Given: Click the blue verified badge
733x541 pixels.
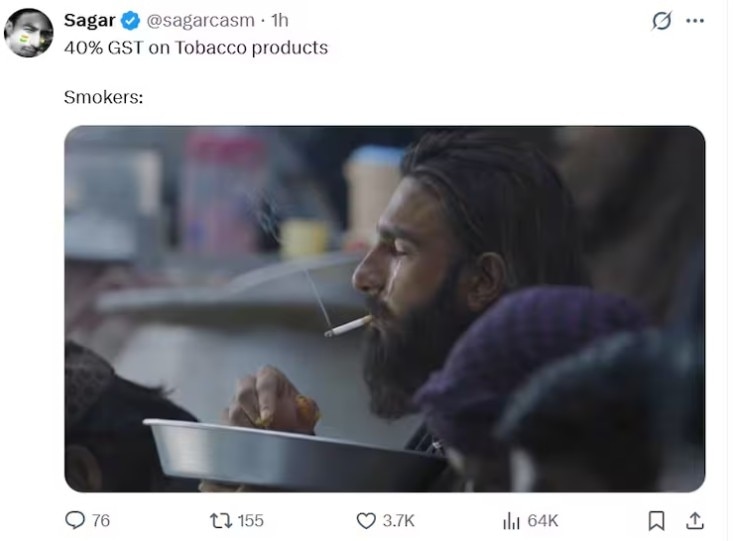Looking at the screenshot, I should (131, 21).
